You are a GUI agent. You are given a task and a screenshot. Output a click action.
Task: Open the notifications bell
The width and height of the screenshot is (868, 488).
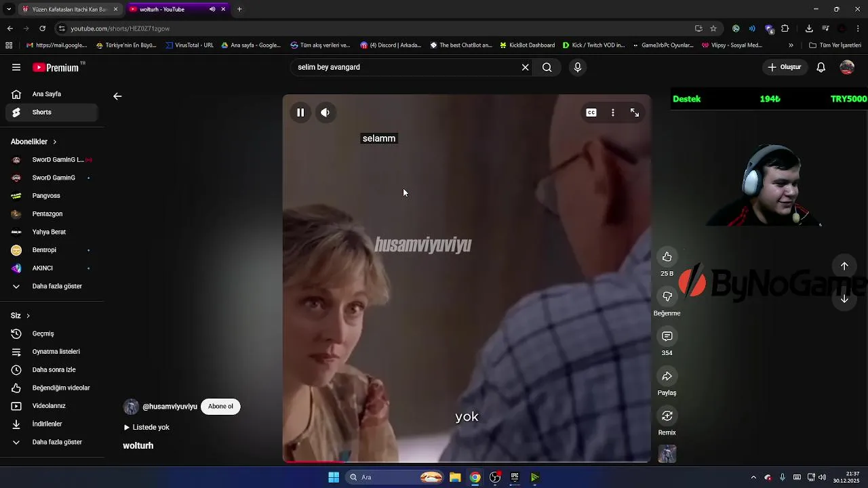(x=821, y=67)
